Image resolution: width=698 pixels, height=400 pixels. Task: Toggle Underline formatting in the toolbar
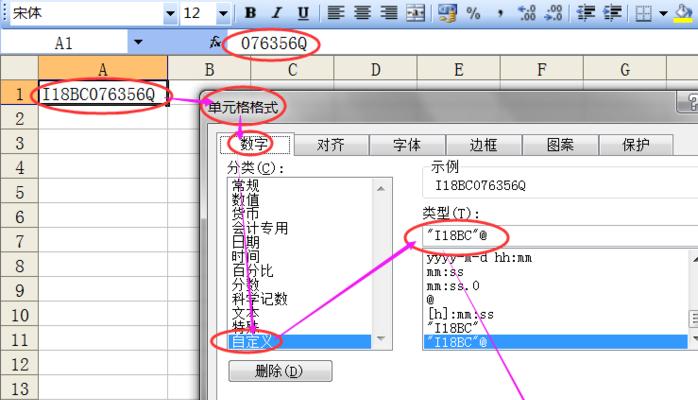pyautogui.click(x=303, y=13)
